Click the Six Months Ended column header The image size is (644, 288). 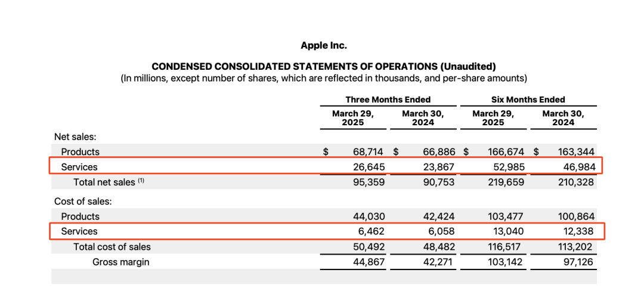click(x=528, y=100)
